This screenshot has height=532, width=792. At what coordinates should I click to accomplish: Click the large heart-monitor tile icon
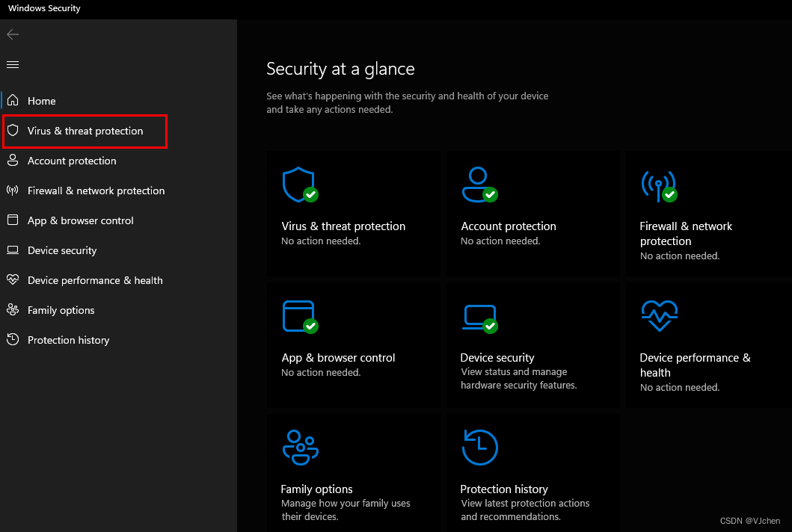(659, 316)
